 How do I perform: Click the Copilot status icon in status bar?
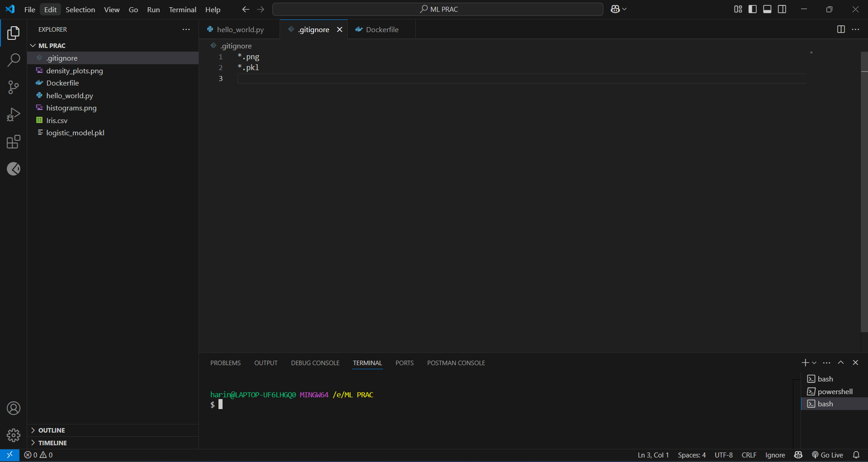(x=798, y=455)
